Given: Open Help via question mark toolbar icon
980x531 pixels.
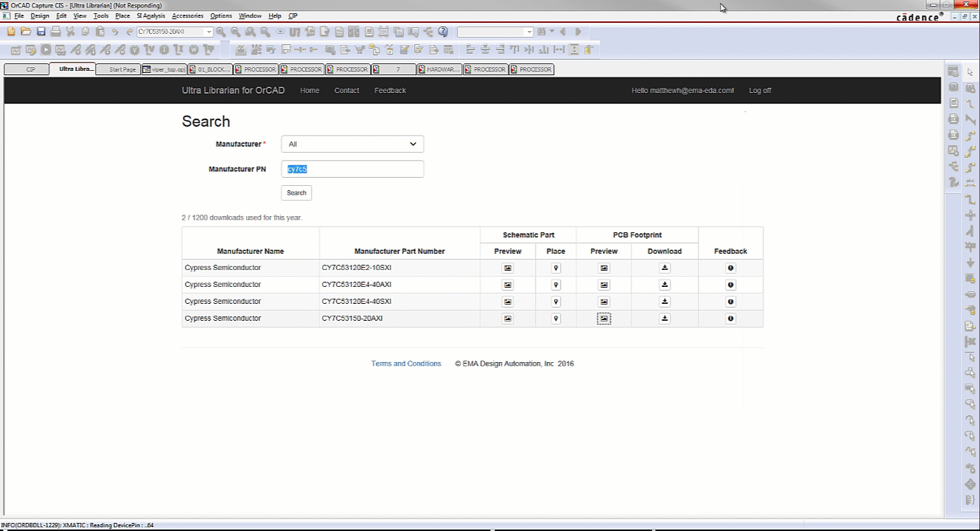Looking at the screenshot, I should click(443, 32).
